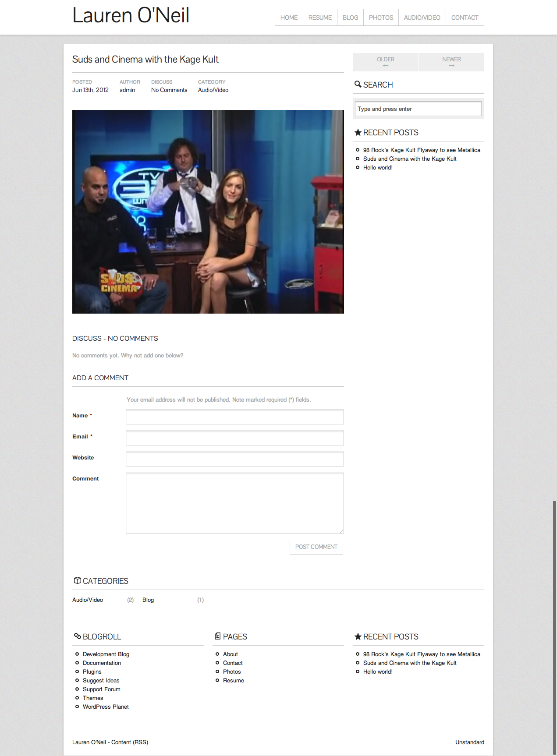Open sidebar post '98 Rock's Kage Kult Flyaway'
The image size is (557, 756).
(x=422, y=150)
